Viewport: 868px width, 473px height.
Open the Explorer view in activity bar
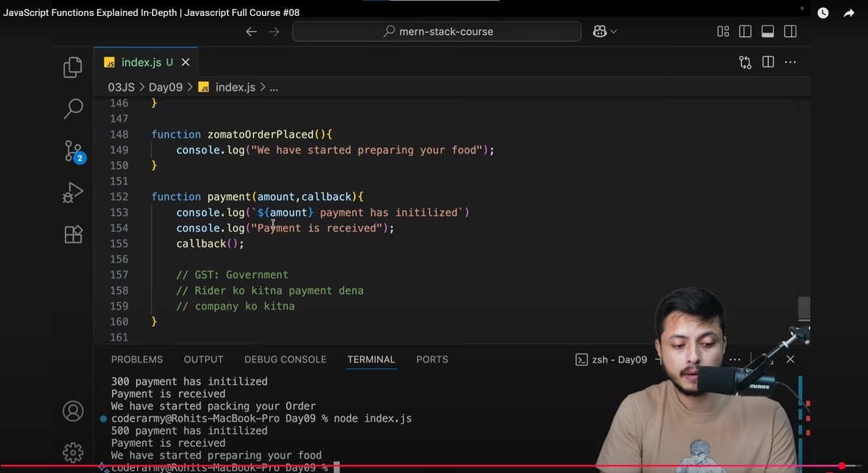73,67
